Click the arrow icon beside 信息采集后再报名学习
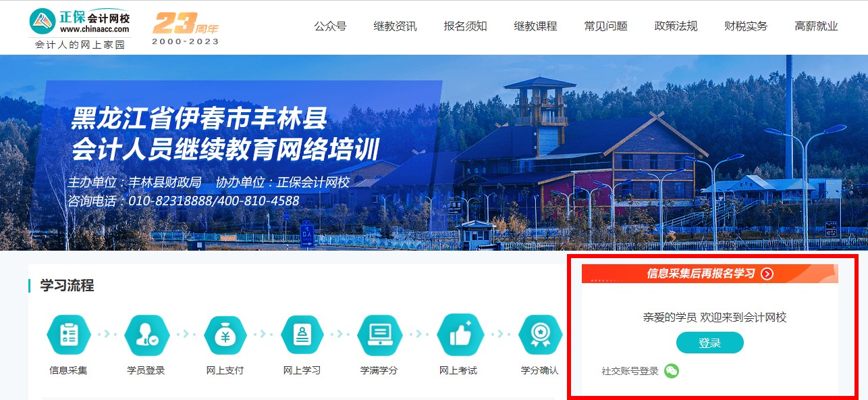Viewport: 868px width, 400px height. click(x=767, y=274)
